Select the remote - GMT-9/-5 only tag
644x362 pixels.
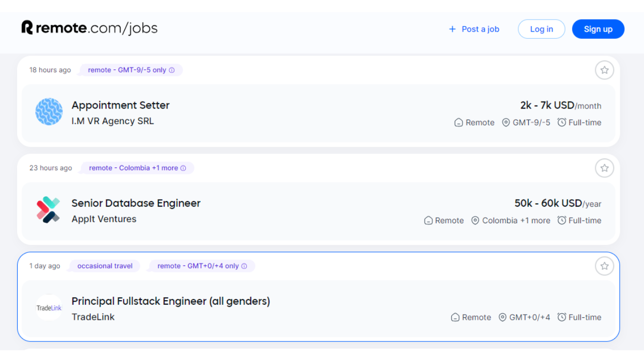(131, 70)
